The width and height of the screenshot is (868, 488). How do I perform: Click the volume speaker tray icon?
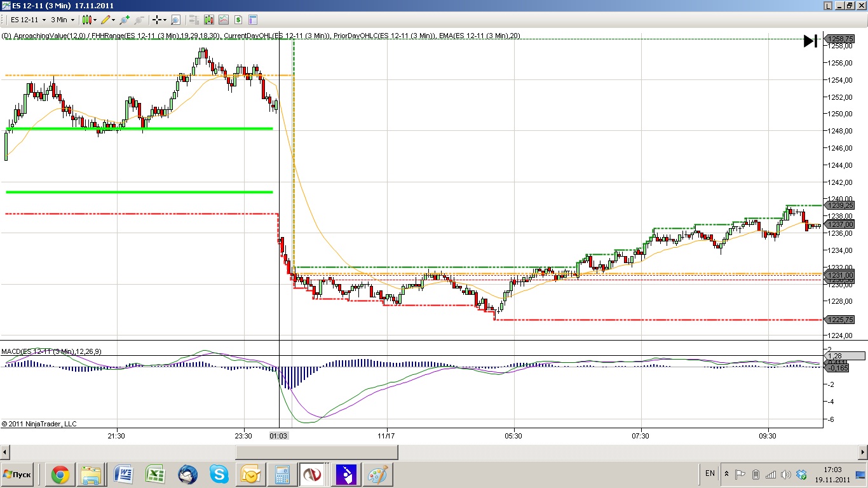point(786,474)
